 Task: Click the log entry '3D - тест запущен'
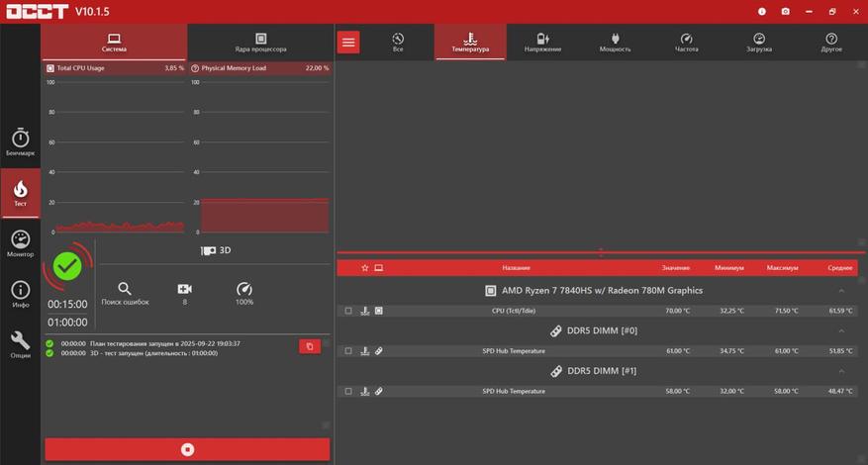153,353
